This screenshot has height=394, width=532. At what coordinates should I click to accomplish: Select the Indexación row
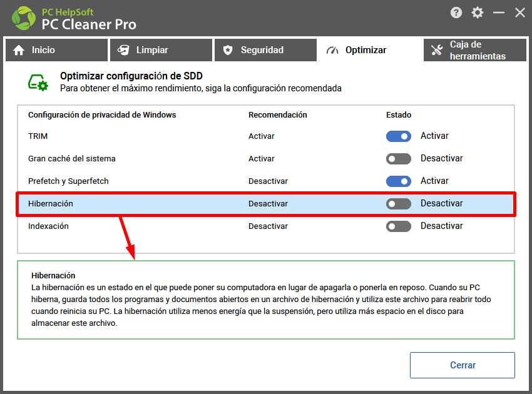(x=265, y=226)
